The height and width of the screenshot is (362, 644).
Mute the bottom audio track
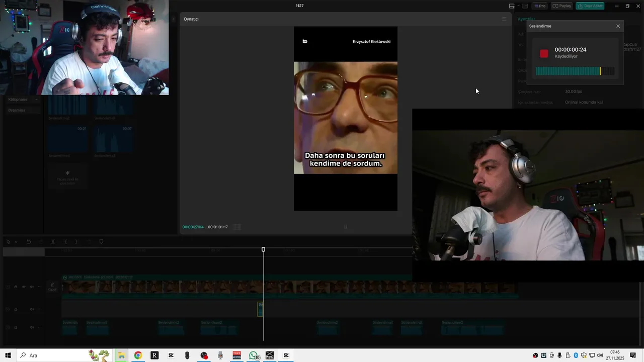(x=32, y=327)
